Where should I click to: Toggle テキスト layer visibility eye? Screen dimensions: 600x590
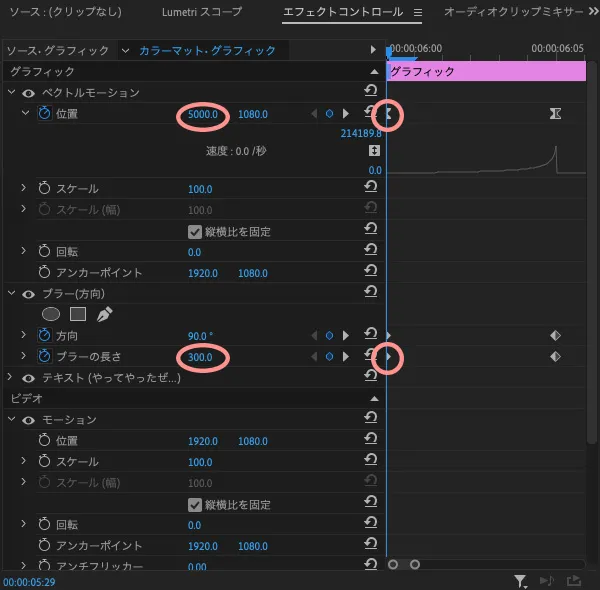[x=28, y=378]
